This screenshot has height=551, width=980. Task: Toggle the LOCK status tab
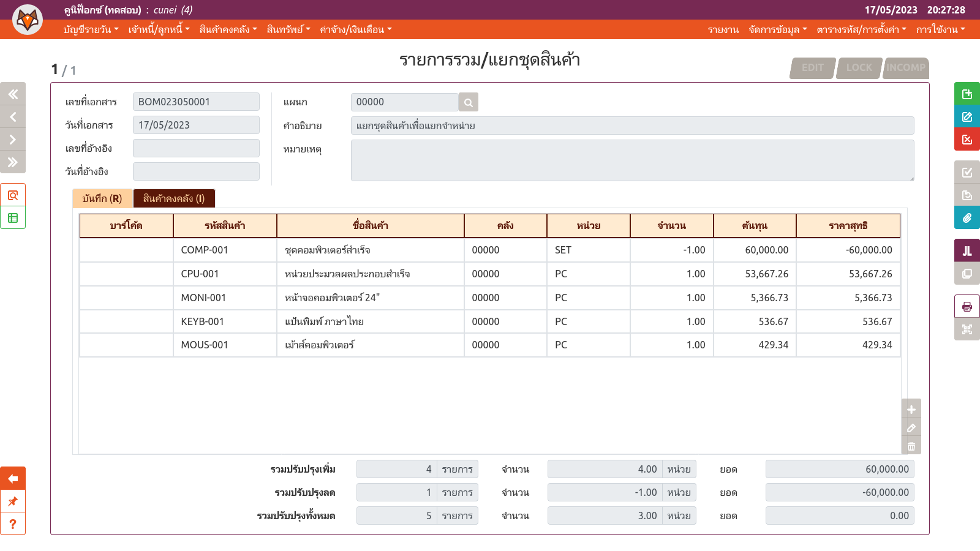(859, 67)
